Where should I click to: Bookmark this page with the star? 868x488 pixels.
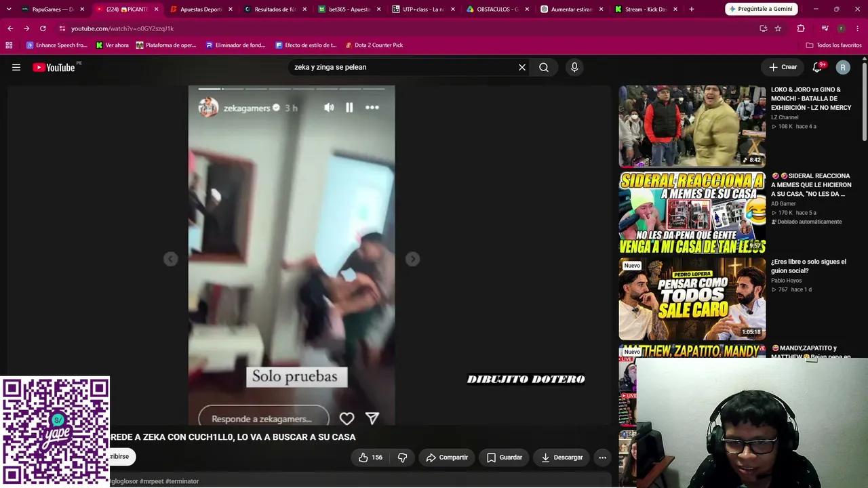point(778,28)
